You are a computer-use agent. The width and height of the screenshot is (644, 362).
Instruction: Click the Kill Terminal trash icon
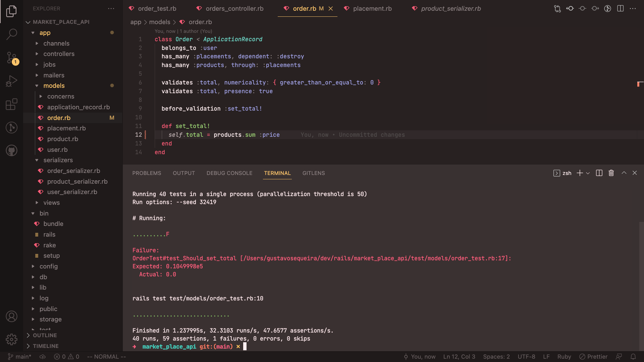click(611, 173)
